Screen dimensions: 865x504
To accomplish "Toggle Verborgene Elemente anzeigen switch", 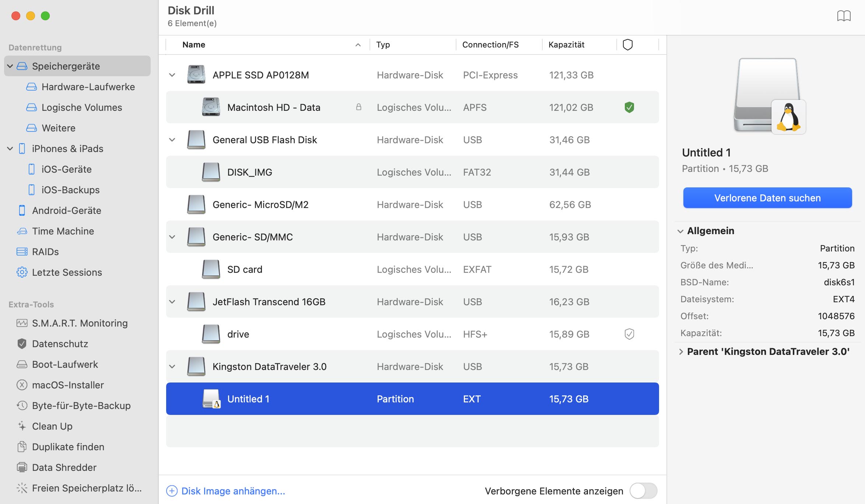I will click(x=643, y=491).
